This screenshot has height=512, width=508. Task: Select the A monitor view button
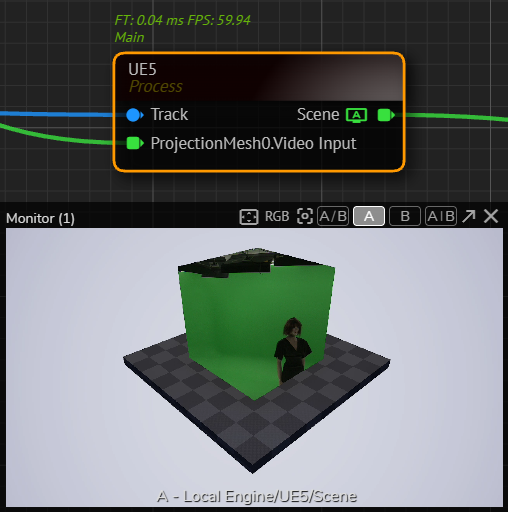pos(369,216)
